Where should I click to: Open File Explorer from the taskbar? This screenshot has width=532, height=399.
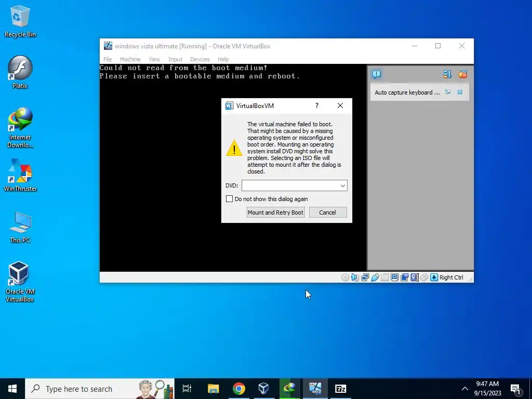tap(213, 389)
